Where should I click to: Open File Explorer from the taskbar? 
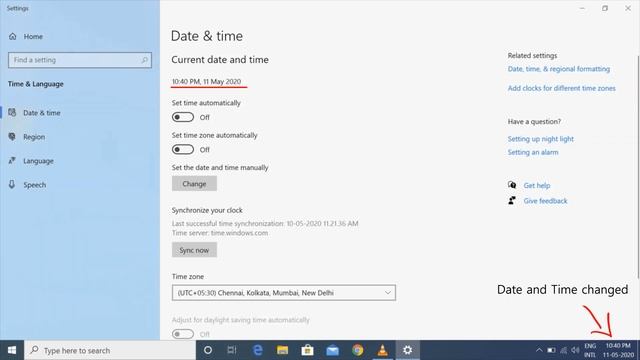(x=282, y=350)
